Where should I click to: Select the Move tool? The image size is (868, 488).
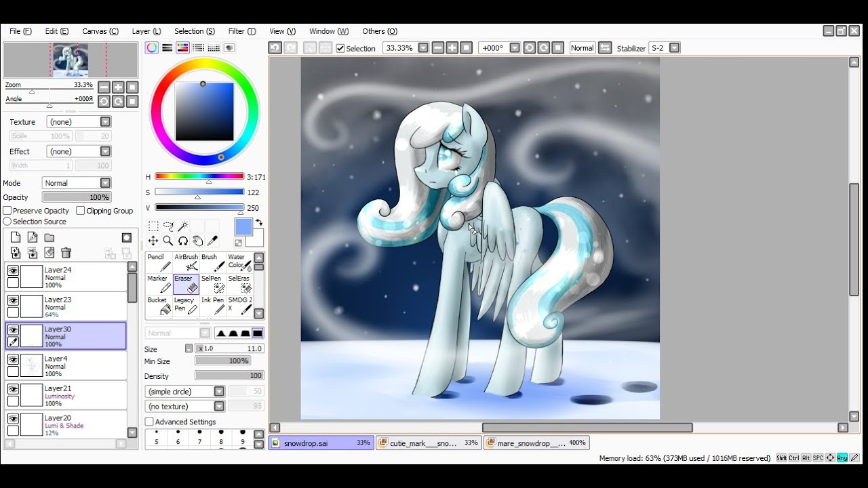pos(153,241)
